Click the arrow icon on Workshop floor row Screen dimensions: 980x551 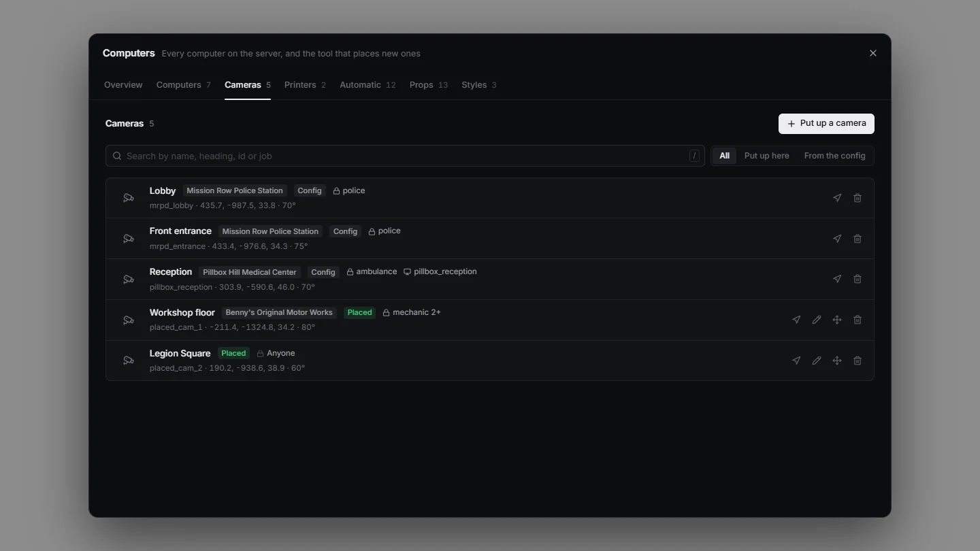(796, 320)
